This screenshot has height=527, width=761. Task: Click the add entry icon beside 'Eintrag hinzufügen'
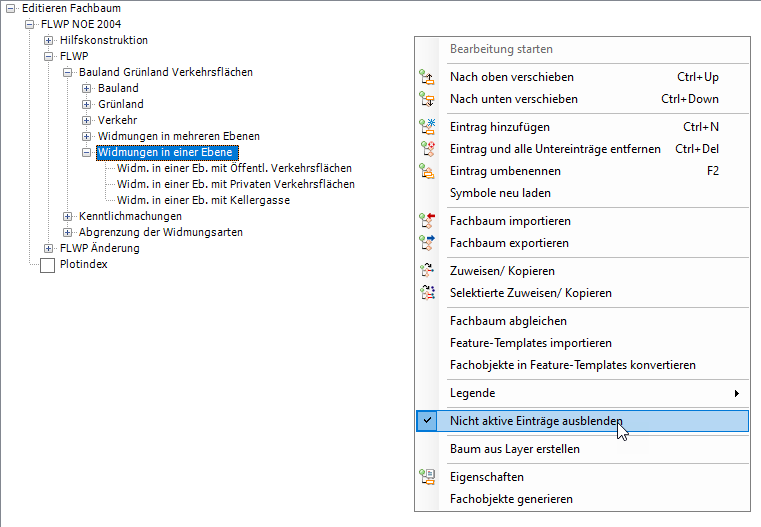(x=428, y=127)
